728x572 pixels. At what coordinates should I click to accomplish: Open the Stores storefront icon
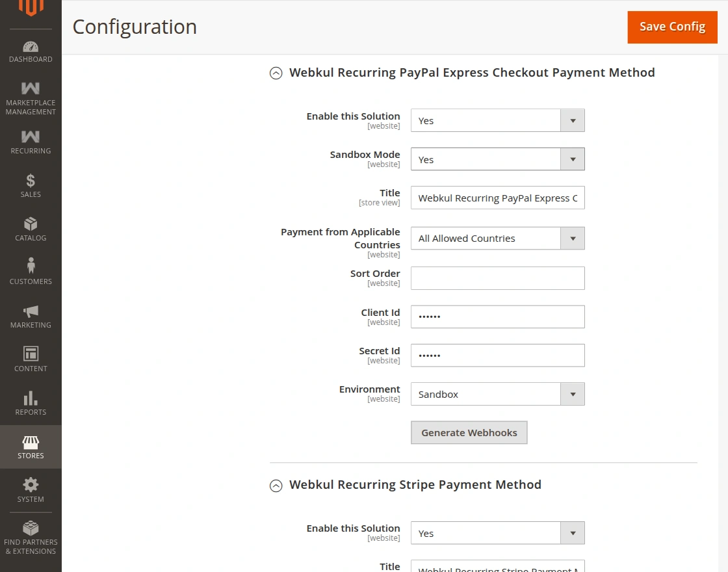coord(31,442)
